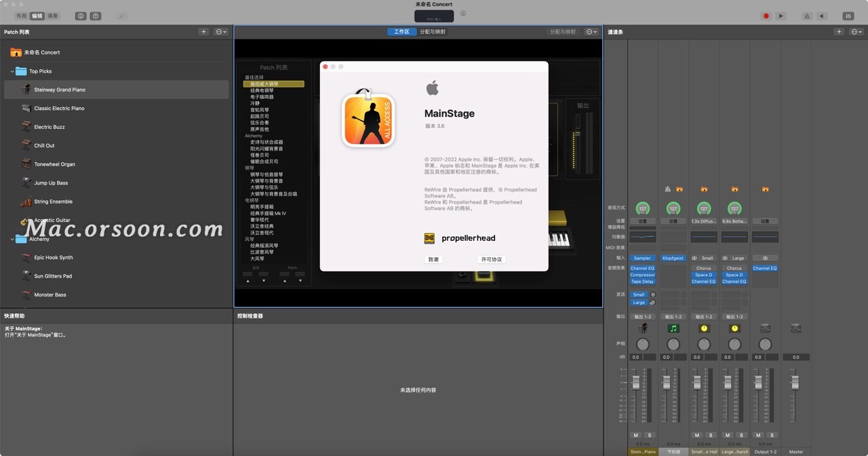Click the Classic Electric Piano patch icon
Screen dimensions: 868x456
[26, 109]
